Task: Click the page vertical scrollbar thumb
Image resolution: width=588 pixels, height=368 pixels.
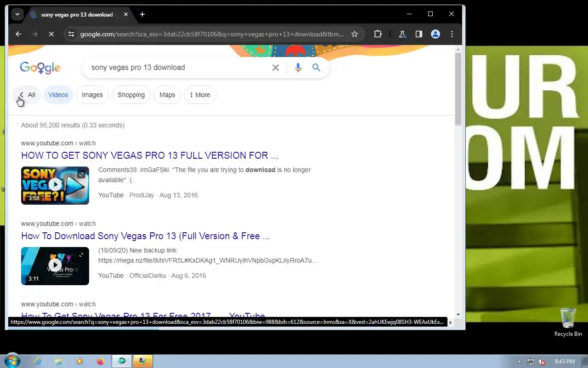Action: click(458, 88)
